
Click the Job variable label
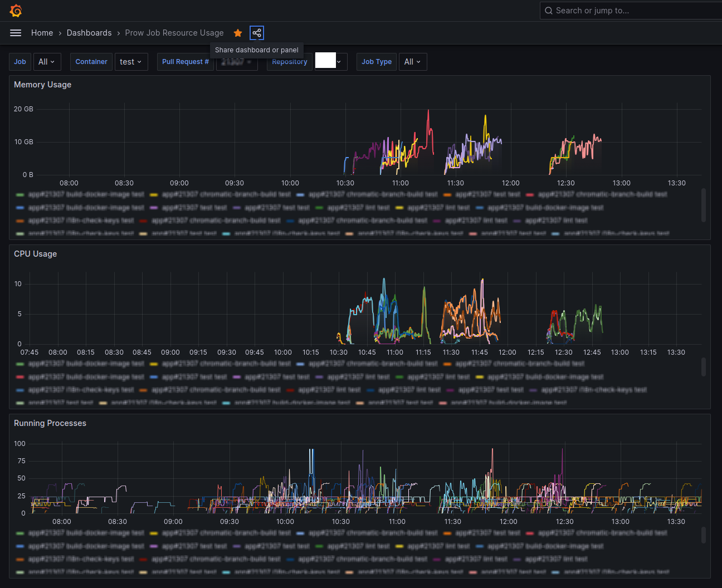click(x=20, y=62)
